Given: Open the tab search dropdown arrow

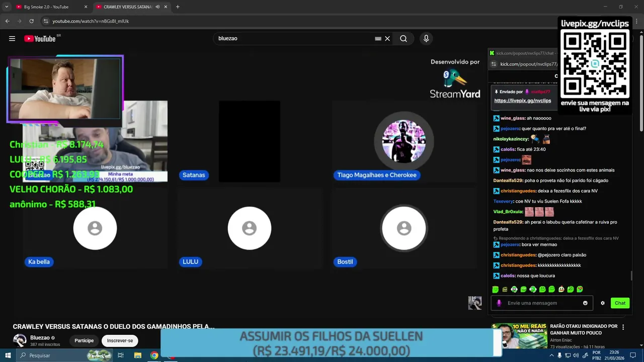Looking at the screenshot, I should coord(7,7).
